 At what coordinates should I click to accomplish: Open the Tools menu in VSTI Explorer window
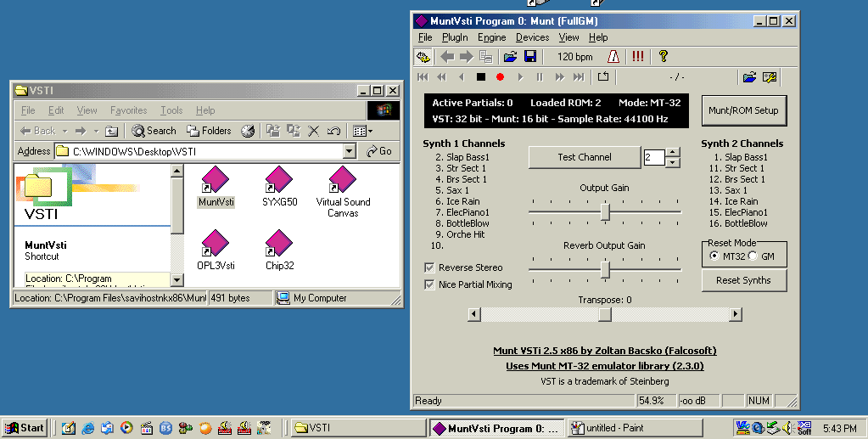pyautogui.click(x=171, y=110)
